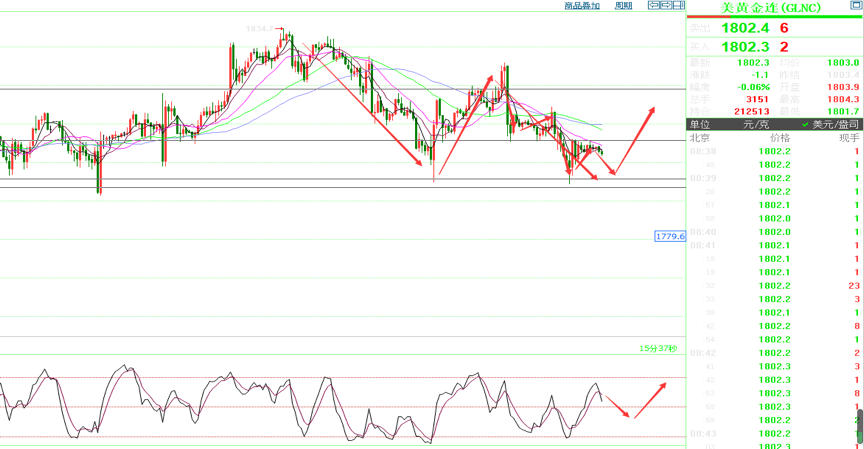The width and height of the screenshot is (864, 449).
Task: Click the first small icon right of 周期
Action: 653,6
